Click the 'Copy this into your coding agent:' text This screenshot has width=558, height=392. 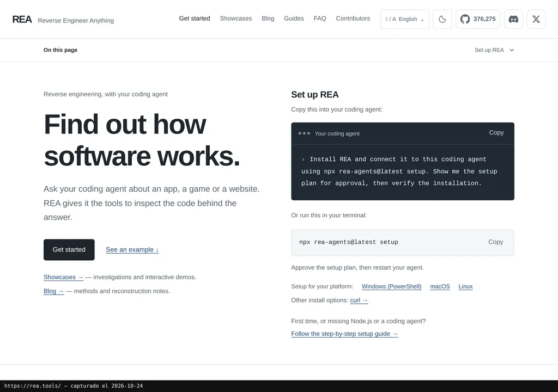pos(337,109)
